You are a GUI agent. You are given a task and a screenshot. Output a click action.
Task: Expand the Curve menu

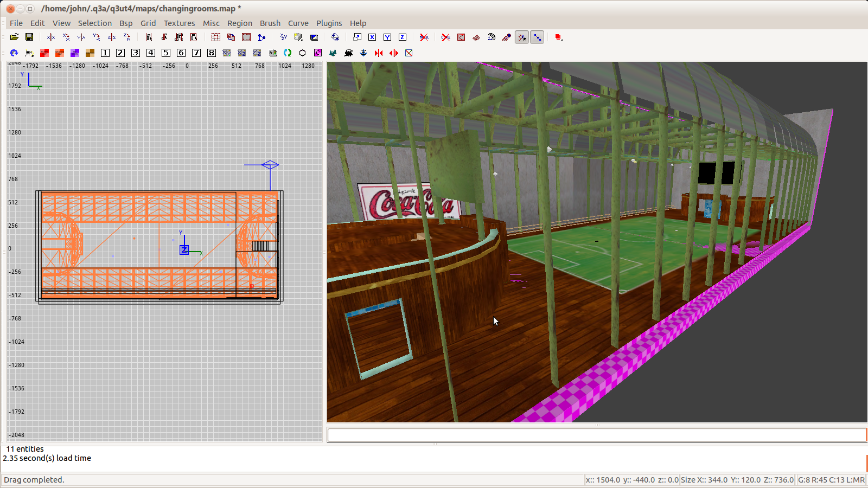click(x=298, y=23)
